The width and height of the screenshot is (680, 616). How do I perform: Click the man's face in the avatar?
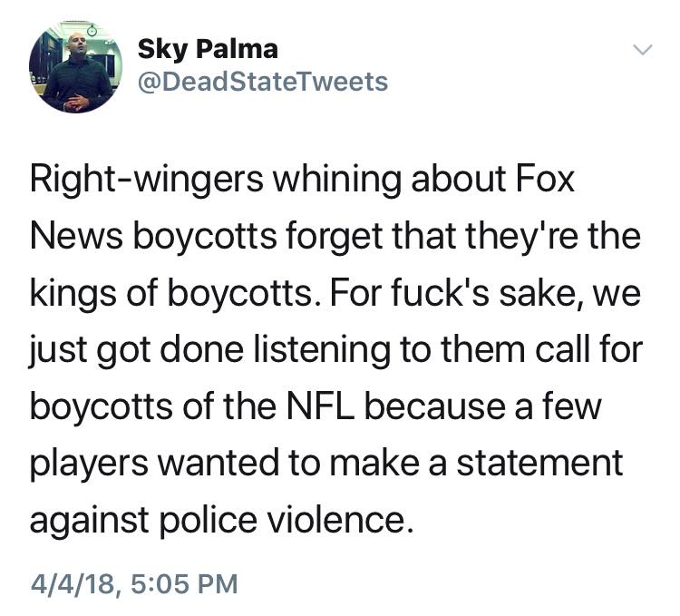(x=76, y=44)
